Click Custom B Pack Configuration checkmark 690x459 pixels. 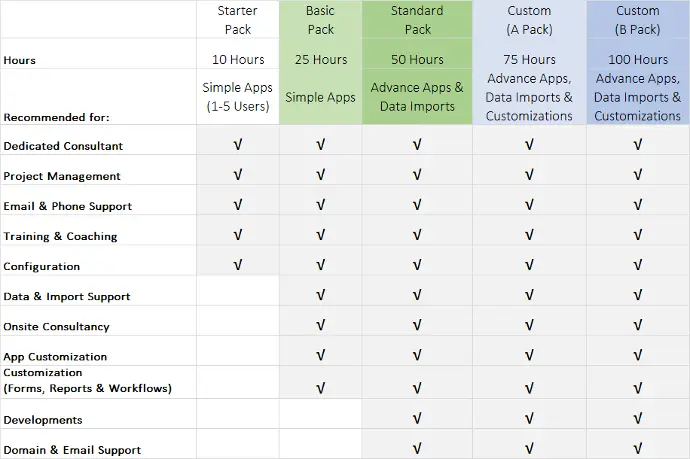[x=638, y=265]
